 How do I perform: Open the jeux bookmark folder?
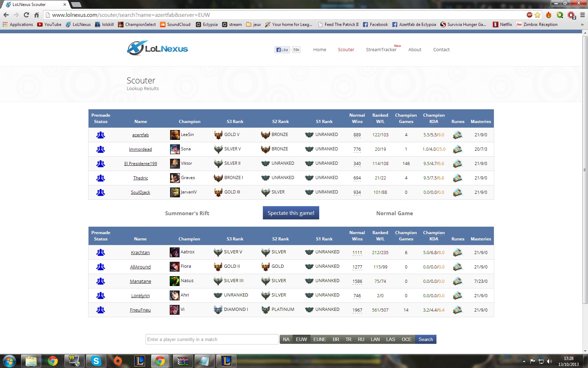click(x=254, y=25)
